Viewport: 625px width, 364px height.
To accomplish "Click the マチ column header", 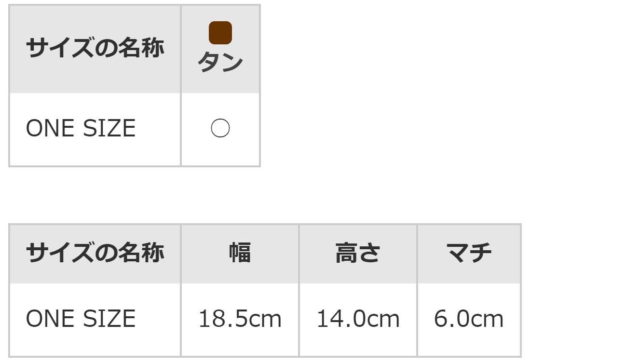I will 469,253.
